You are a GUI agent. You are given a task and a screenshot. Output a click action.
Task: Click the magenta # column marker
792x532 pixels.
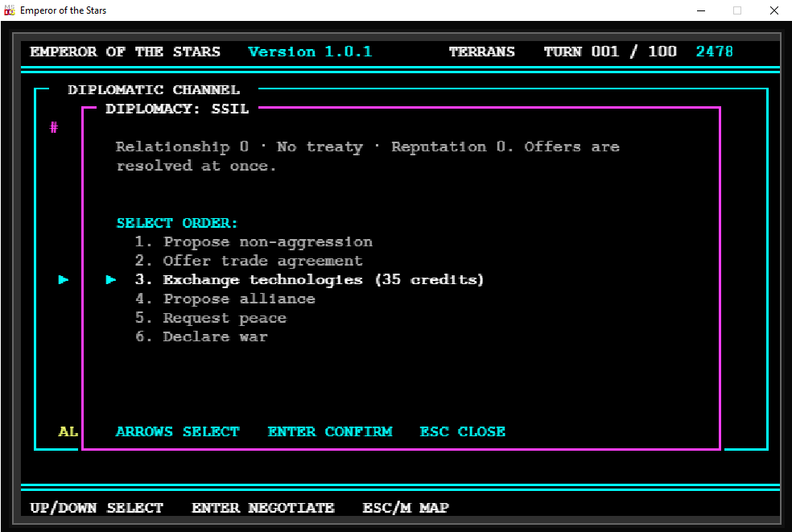pos(54,127)
